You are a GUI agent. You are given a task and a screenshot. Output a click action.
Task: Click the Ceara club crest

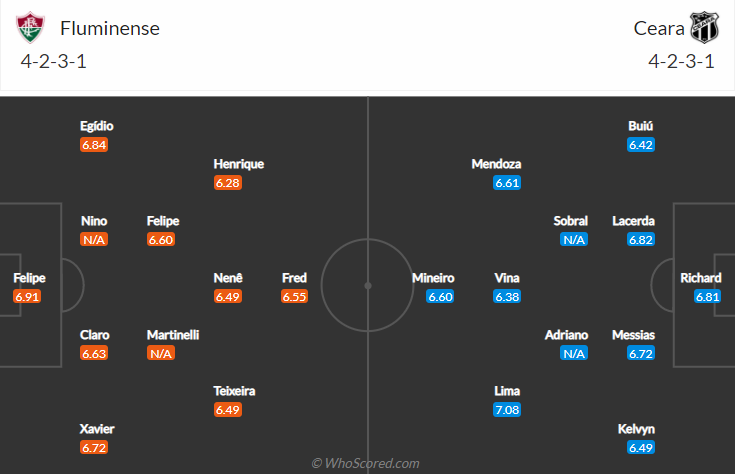[704, 28]
